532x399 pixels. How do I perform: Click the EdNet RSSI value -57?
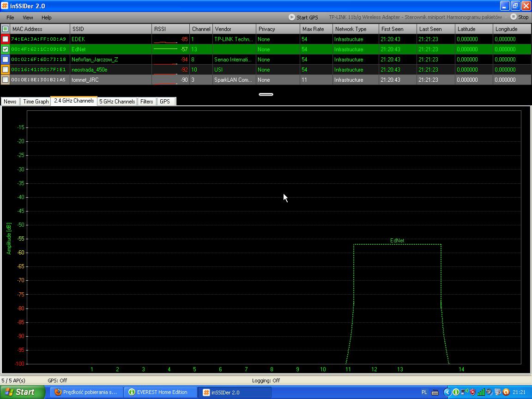[x=184, y=49]
